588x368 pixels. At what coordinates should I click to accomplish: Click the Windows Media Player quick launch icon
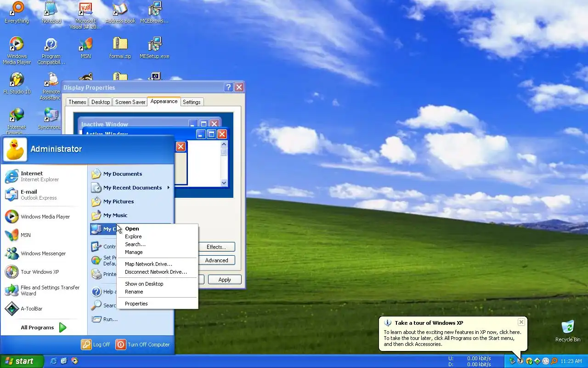point(74,361)
